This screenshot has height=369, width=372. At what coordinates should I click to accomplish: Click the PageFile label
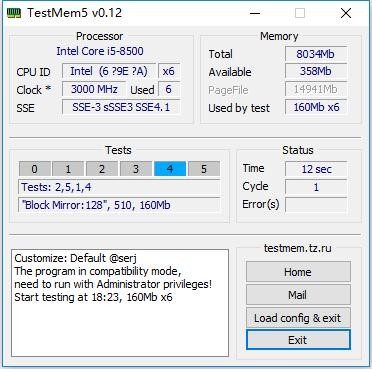click(228, 90)
